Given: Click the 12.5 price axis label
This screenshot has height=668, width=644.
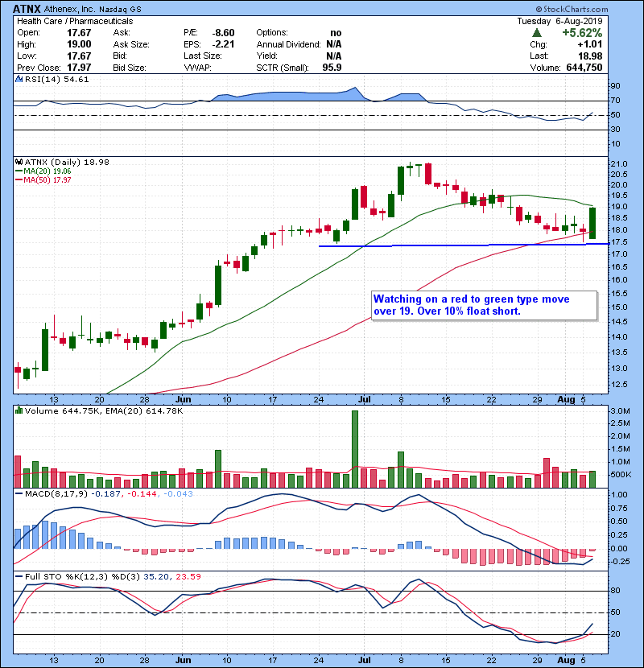Looking at the screenshot, I should [619, 385].
